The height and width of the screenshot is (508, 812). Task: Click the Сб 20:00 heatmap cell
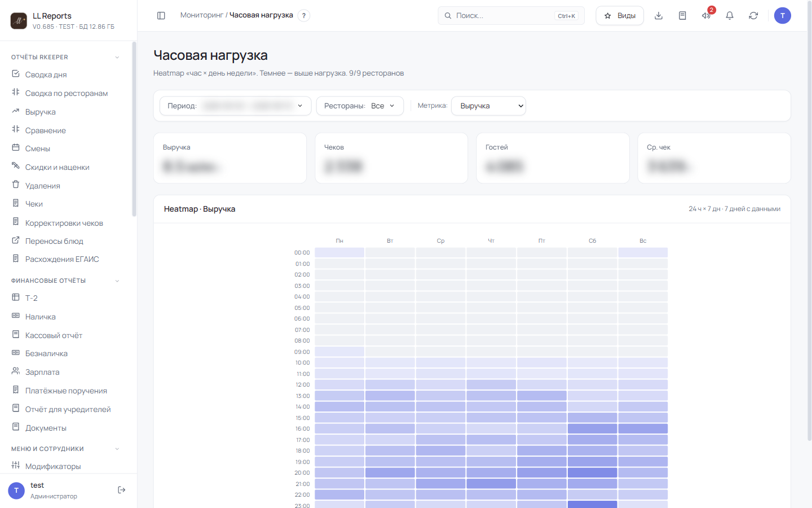[x=592, y=473]
